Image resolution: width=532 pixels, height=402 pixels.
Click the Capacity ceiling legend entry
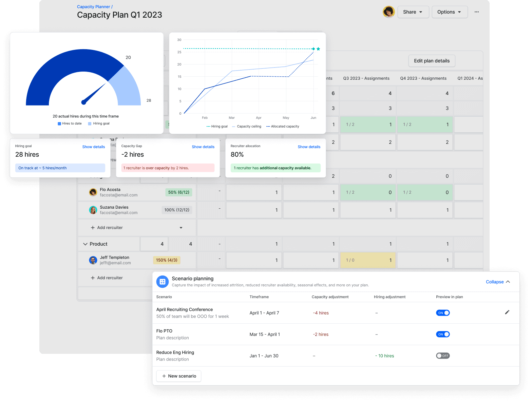pyautogui.click(x=247, y=127)
